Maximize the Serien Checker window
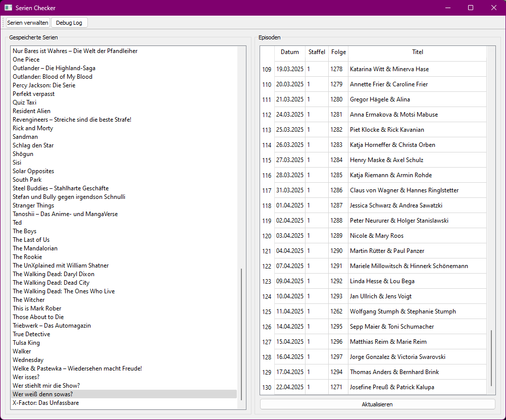Viewport: 506px width, 420px height. 471,8
